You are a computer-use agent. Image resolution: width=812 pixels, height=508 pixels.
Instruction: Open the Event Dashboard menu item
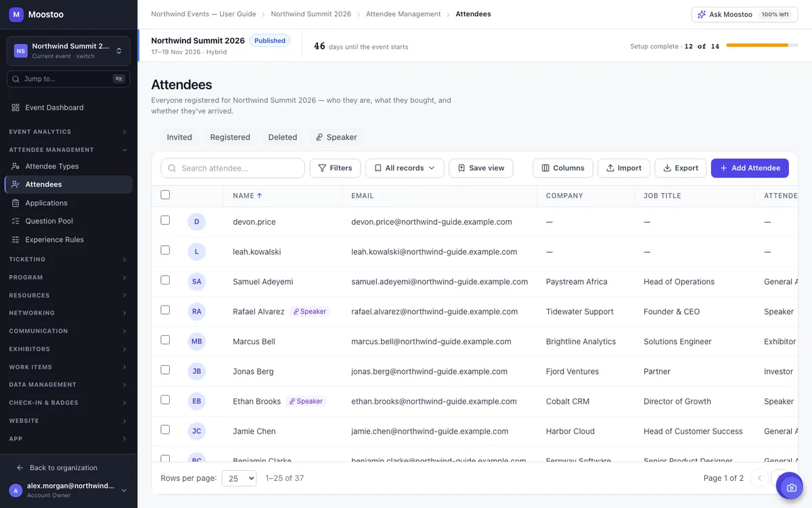point(68,108)
